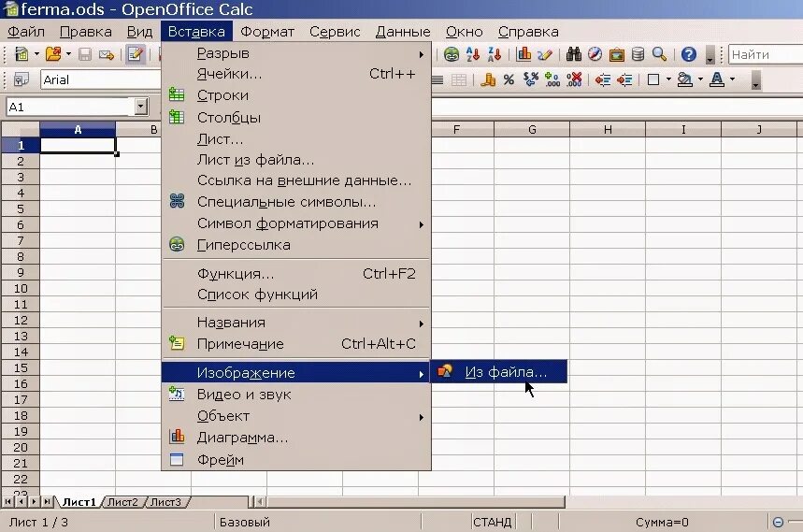Image resolution: width=803 pixels, height=532 pixels.
Task: Toggle the Edit File mode icon
Action: coord(136,54)
